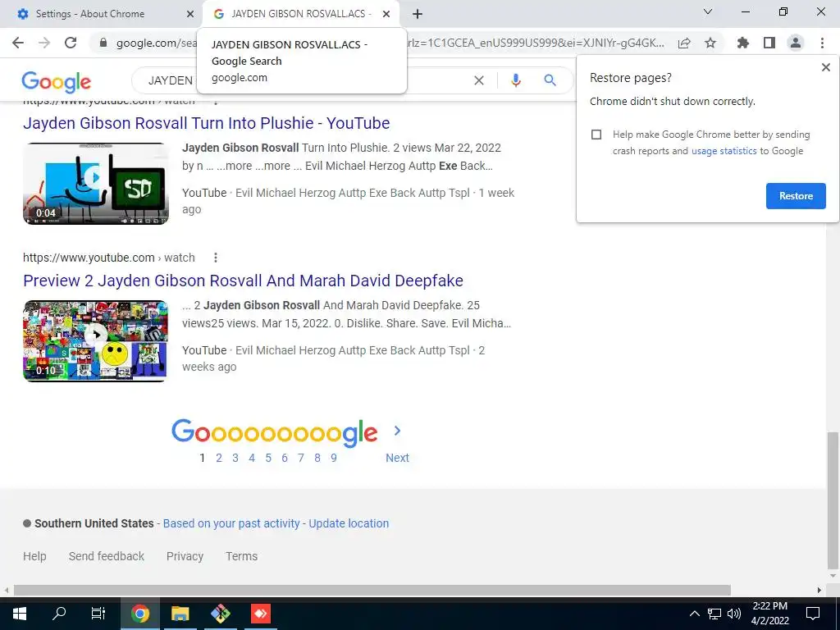
Task: Open File Explorer from the taskbar
Action: click(x=180, y=614)
